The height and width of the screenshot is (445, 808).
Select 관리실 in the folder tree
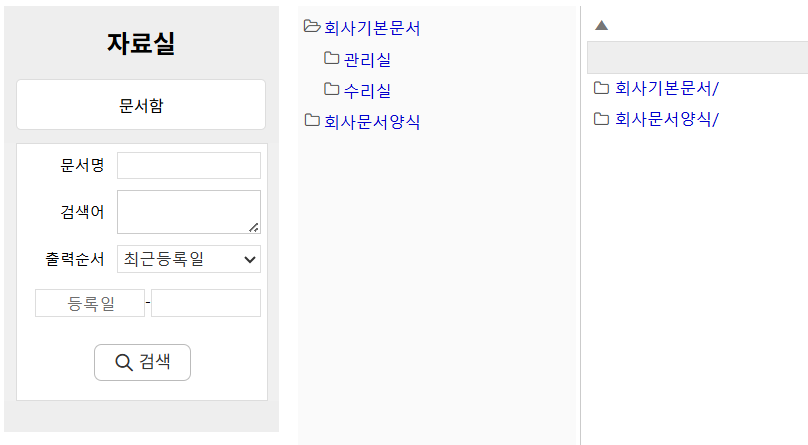click(367, 60)
